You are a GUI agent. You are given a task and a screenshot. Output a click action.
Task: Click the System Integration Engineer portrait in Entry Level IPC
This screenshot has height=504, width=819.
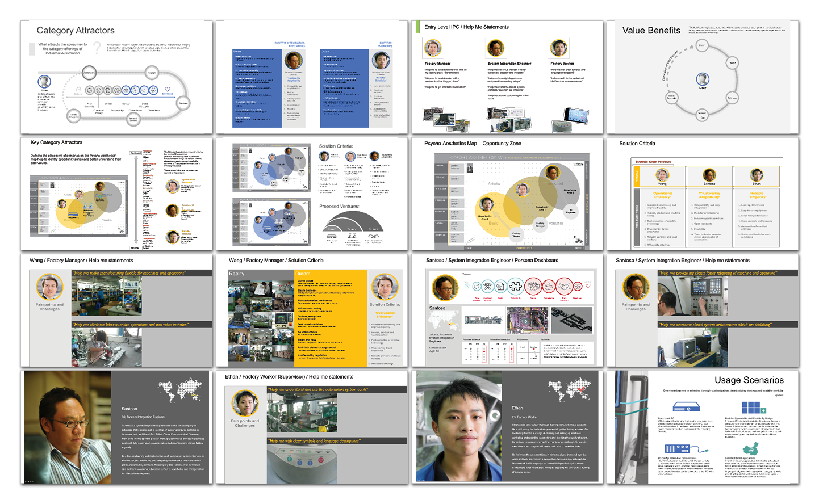coord(495,48)
